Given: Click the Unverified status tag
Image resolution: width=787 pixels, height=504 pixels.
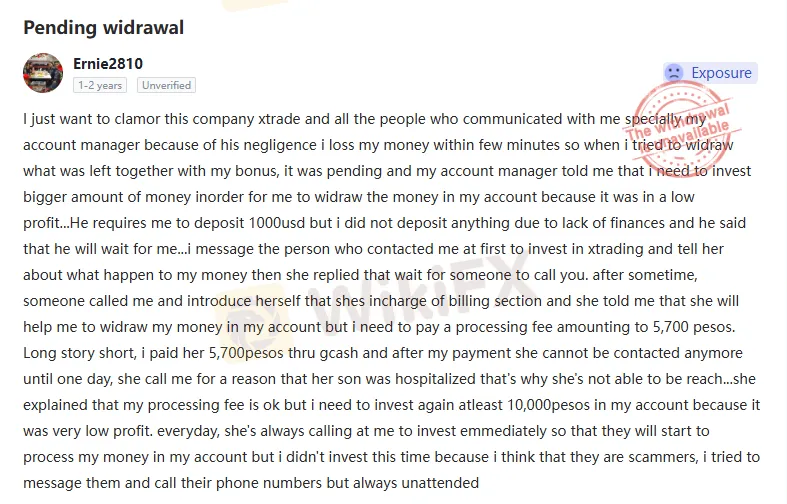Looking at the screenshot, I should pyautogui.click(x=166, y=85).
